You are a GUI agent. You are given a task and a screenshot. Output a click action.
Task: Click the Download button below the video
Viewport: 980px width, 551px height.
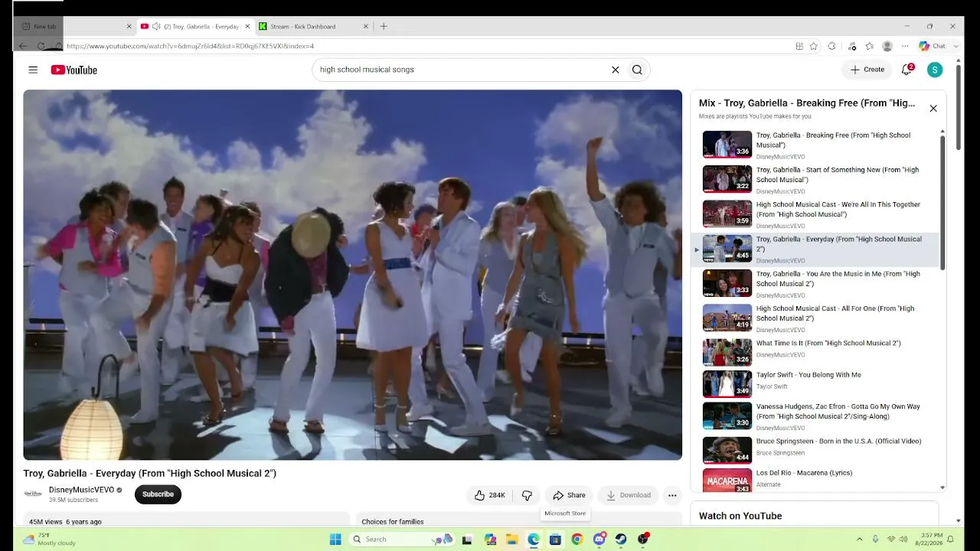pos(628,495)
